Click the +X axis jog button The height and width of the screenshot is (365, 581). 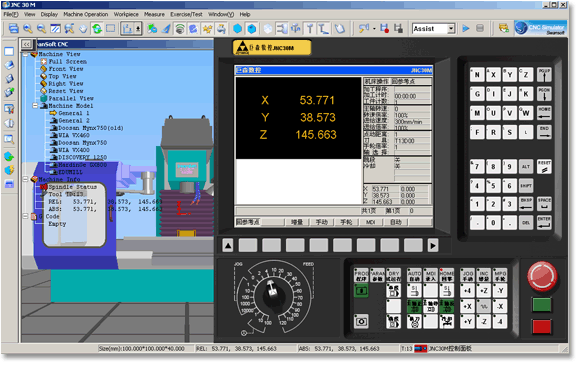(x=468, y=306)
